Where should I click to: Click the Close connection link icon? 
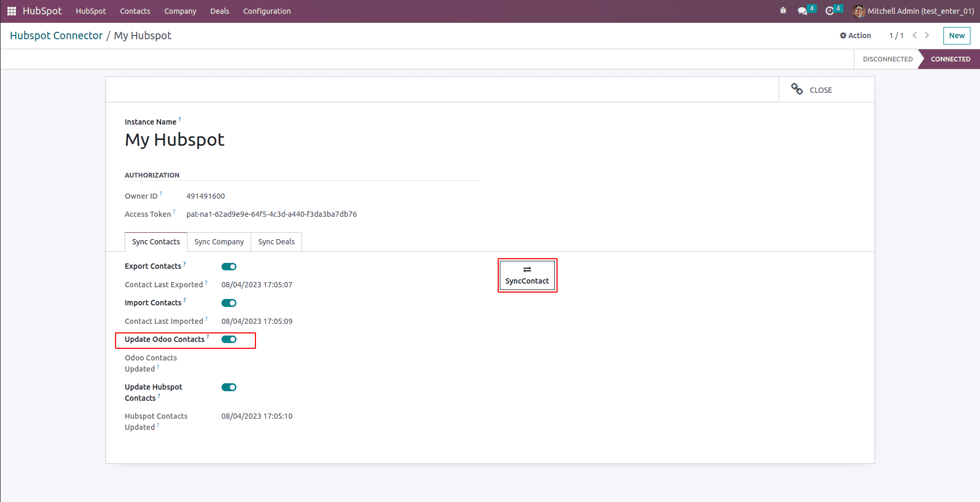pos(797,89)
